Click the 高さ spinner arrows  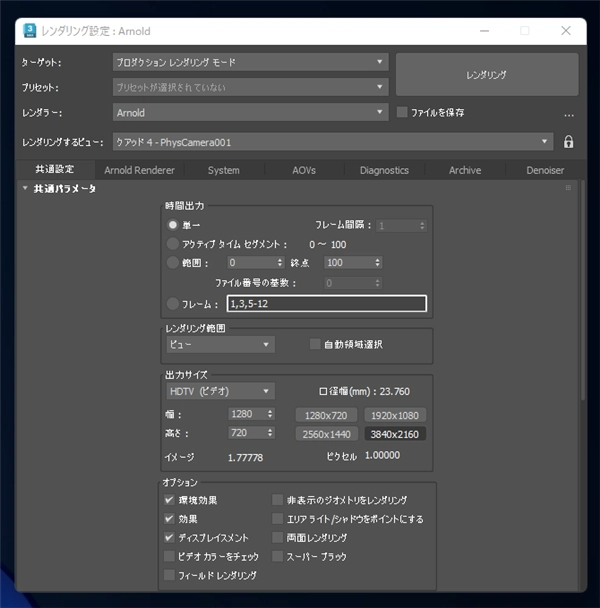coord(270,432)
